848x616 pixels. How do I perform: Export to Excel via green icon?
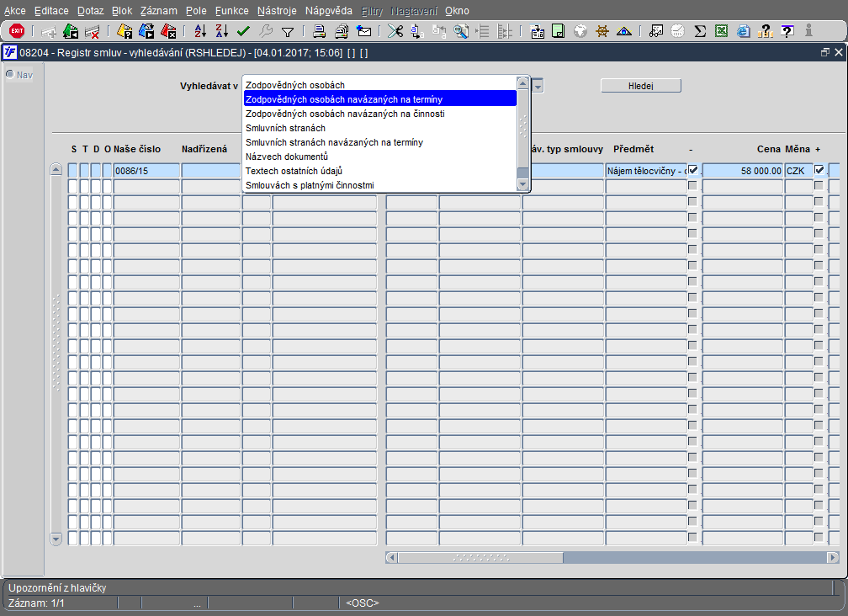coord(722,31)
